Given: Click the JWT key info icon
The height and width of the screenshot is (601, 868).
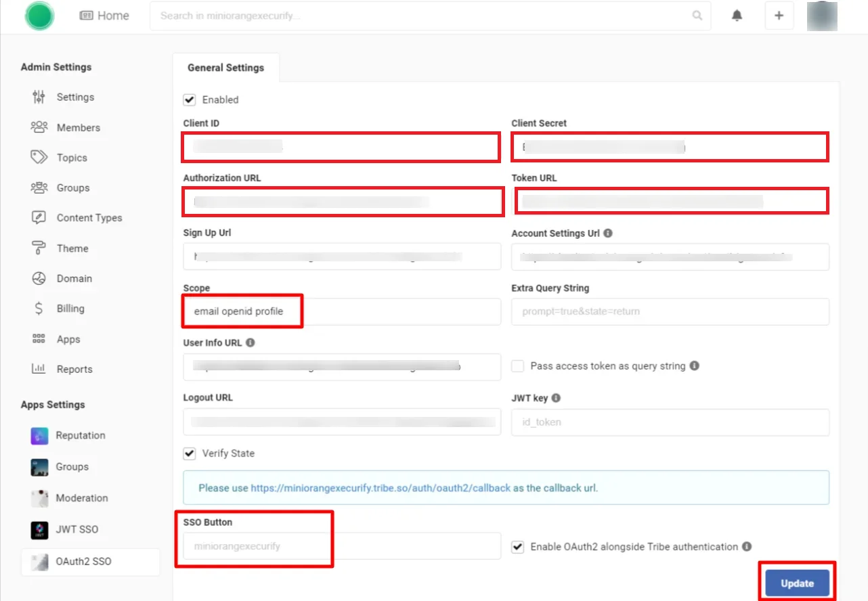Looking at the screenshot, I should point(555,398).
